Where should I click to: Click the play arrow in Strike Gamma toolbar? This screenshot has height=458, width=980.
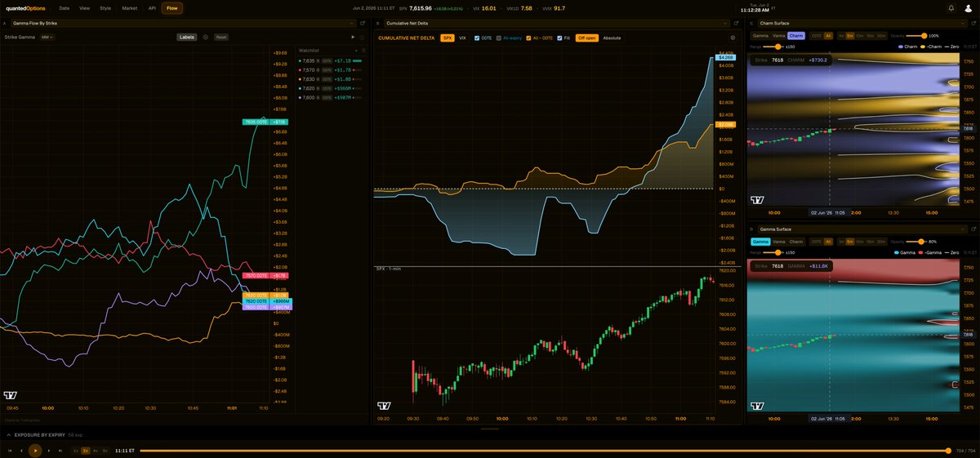[353, 37]
